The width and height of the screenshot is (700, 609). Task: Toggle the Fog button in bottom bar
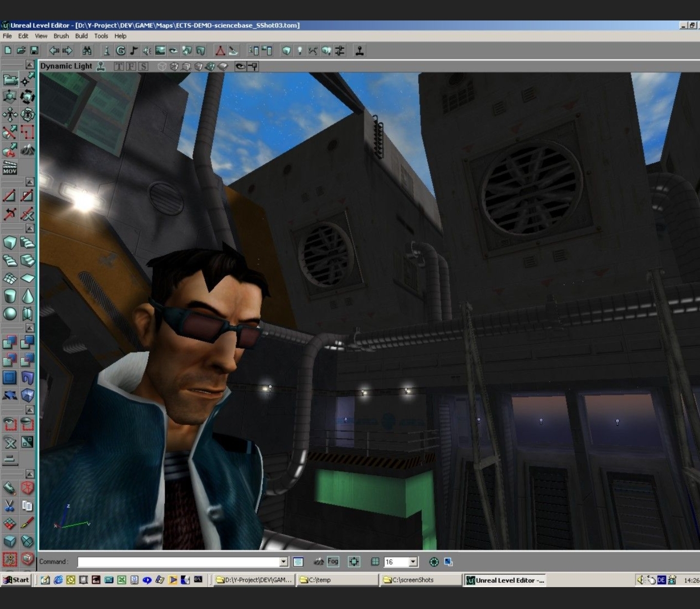coord(333,561)
